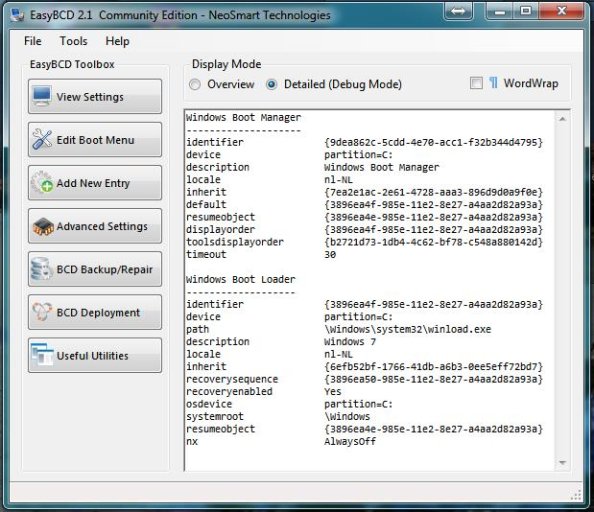
Task: Select Detailed (Debug Mode) radio button
Action: [272, 84]
